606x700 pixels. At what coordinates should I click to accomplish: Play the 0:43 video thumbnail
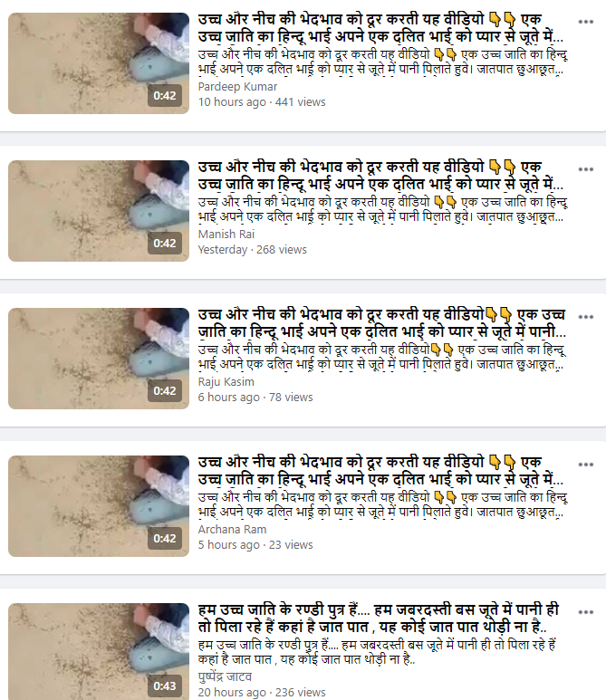point(99,652)
